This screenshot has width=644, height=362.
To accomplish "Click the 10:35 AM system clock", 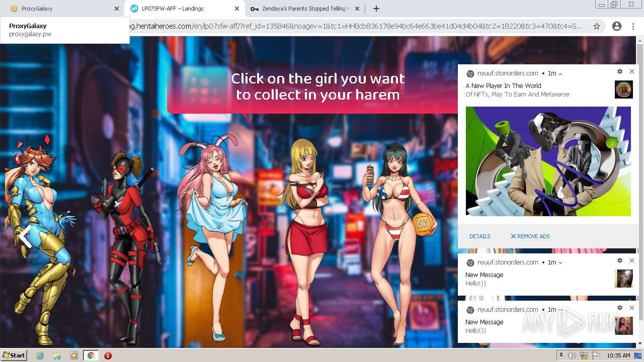I will [x=618, y=355].
